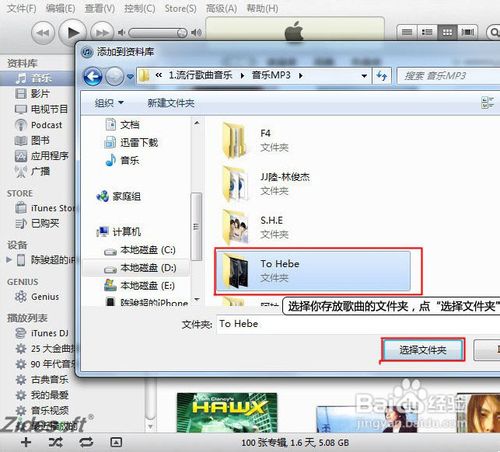
Task: Open the 查看(V) menu
Action: point(100,8)
